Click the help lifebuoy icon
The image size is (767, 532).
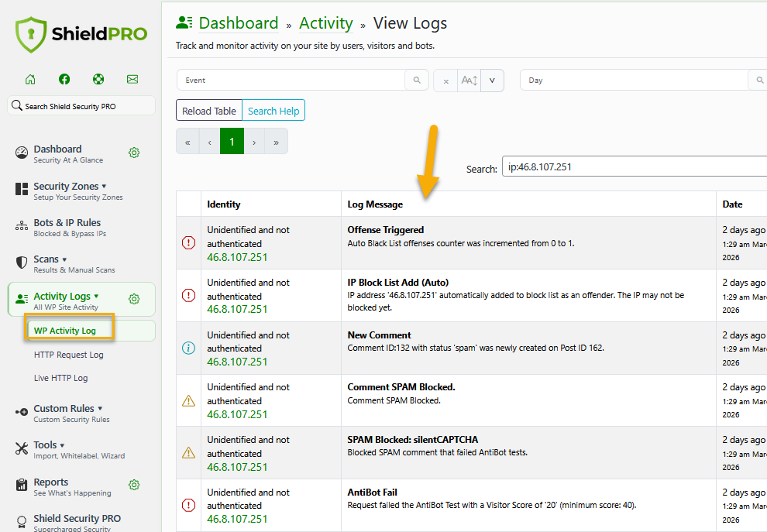pyautogui.click(x=98, y=79)
